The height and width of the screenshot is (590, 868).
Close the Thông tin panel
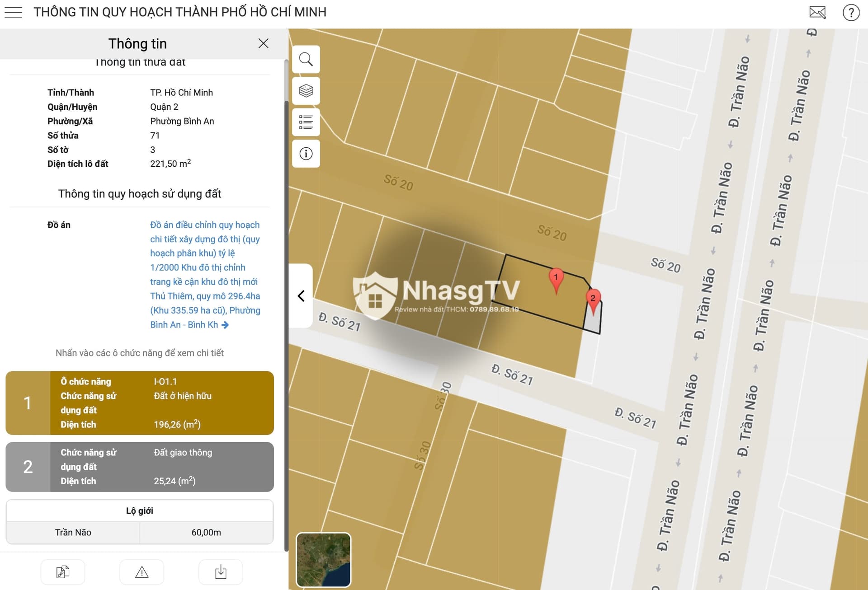pyautogui.click(x=263, y=43)
